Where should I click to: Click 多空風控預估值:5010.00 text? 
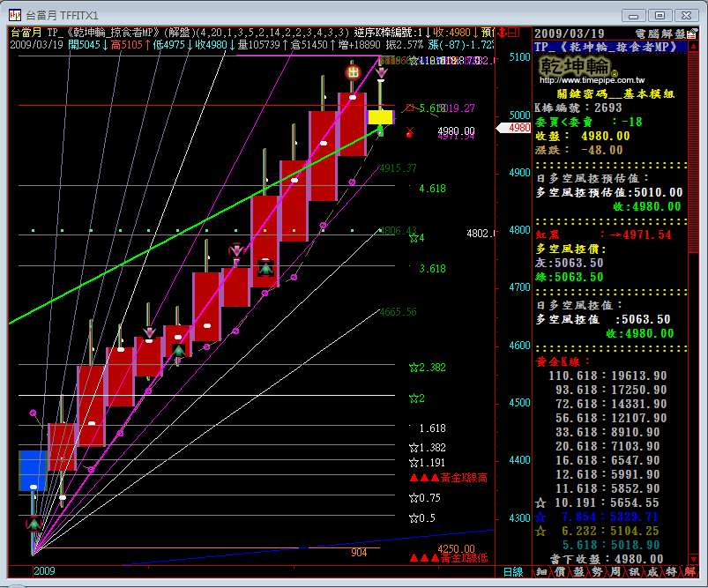609,192
